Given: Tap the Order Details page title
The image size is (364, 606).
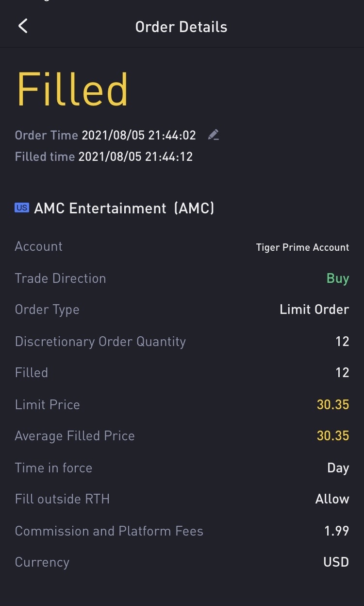Looking at the screenshot, I should coord(181,27).
